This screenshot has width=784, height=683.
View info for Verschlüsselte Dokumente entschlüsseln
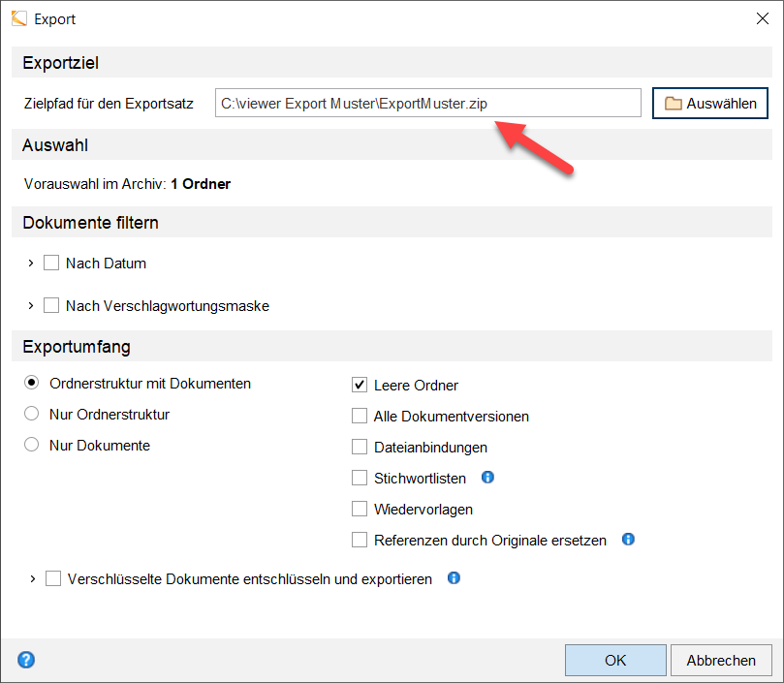click(453, 578)
